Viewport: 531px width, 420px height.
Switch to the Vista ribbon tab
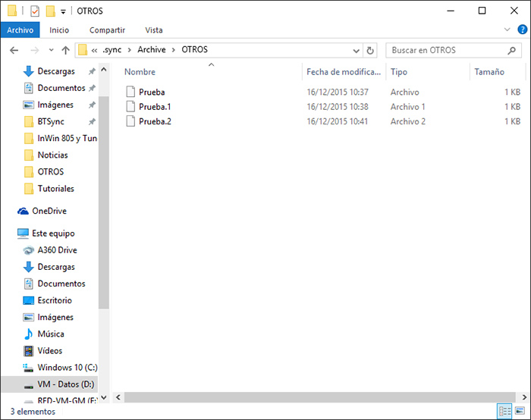pyautogui.click(x=153, y=30)
